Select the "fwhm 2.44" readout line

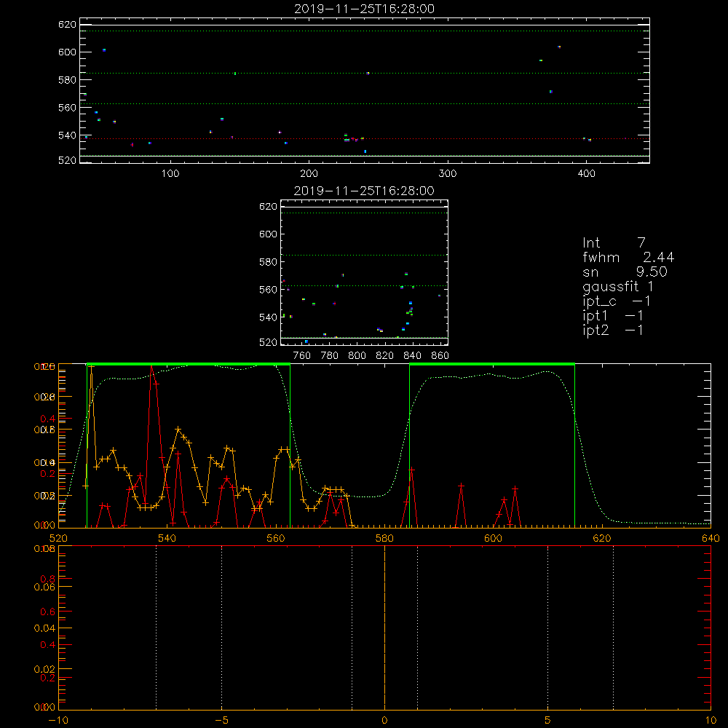[x=628, y=257]
